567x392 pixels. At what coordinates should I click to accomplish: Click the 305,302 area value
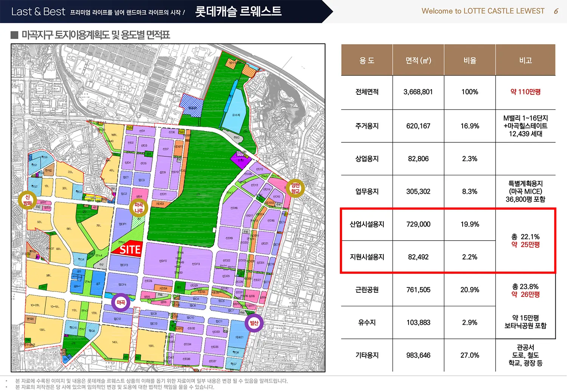tap(418, 191)
